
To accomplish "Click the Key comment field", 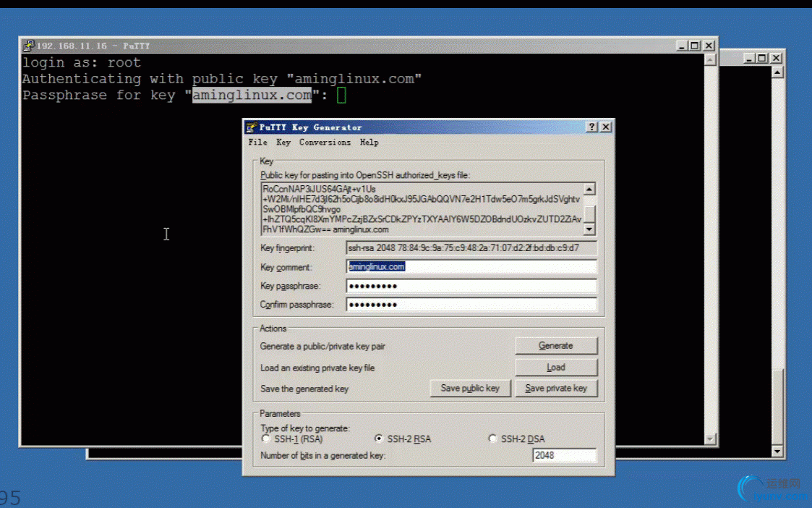I will click(x=471, y=267).
